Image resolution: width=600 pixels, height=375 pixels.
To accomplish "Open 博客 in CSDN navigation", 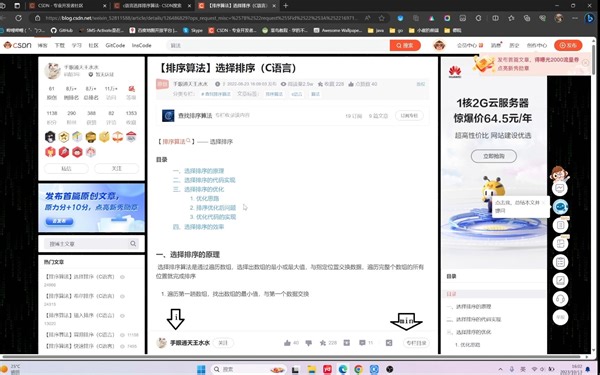I will coord(42,45).
